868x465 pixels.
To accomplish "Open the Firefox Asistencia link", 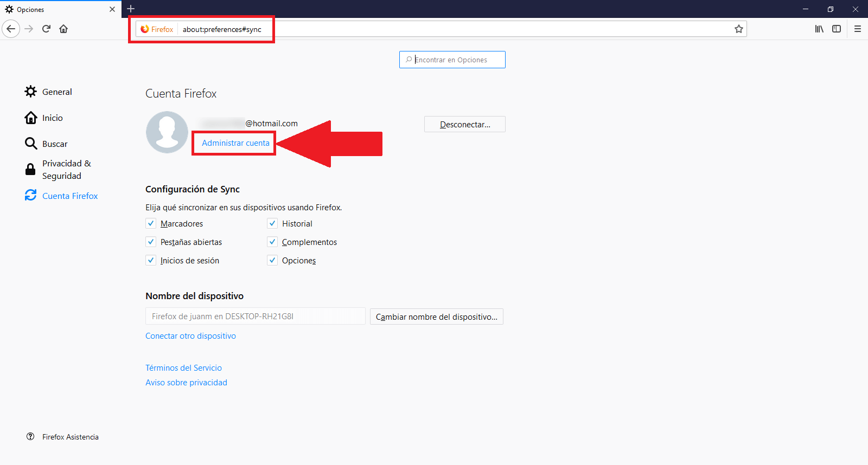I will tap(71, 437).
